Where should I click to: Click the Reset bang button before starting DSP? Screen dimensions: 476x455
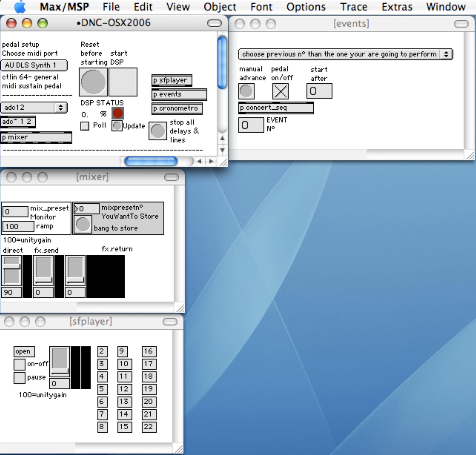tap(93, 82)
